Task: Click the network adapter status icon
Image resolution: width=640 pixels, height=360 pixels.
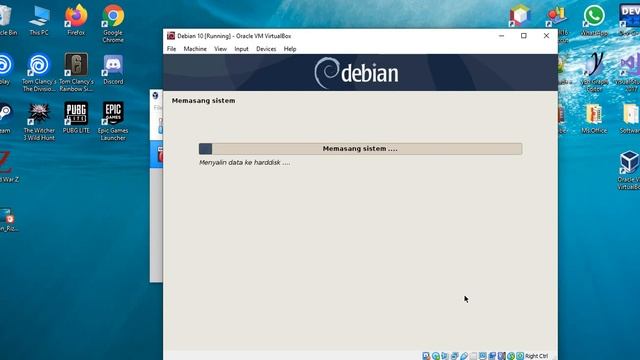Action: (x=454, y=356)
